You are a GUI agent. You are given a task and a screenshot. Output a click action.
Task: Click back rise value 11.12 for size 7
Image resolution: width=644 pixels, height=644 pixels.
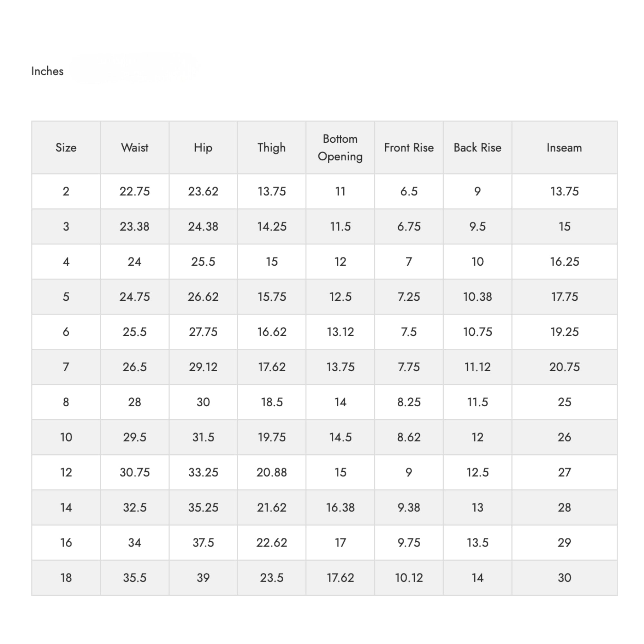[477, 367]
